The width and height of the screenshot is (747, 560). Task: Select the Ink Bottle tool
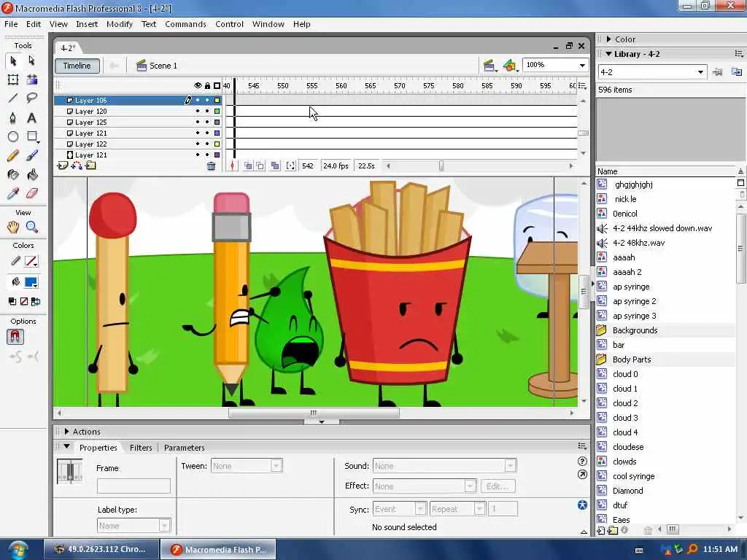[13, 175]
